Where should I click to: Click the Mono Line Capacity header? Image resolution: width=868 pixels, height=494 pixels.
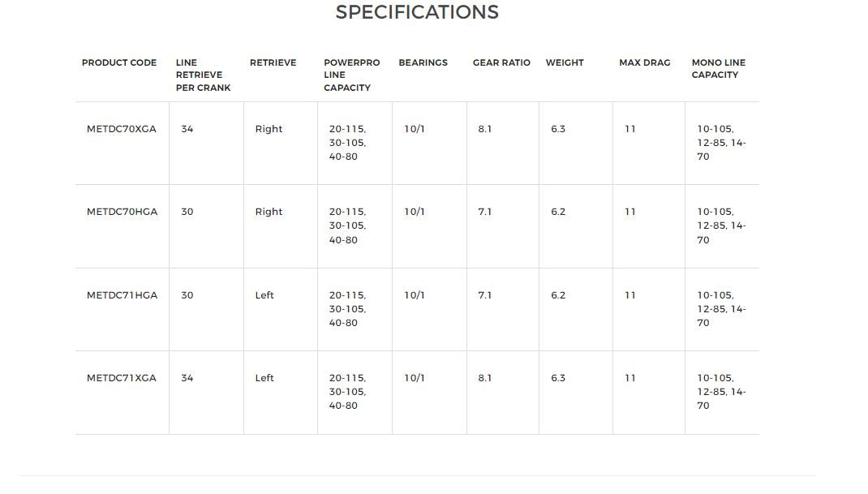click(x=718, y=68)
